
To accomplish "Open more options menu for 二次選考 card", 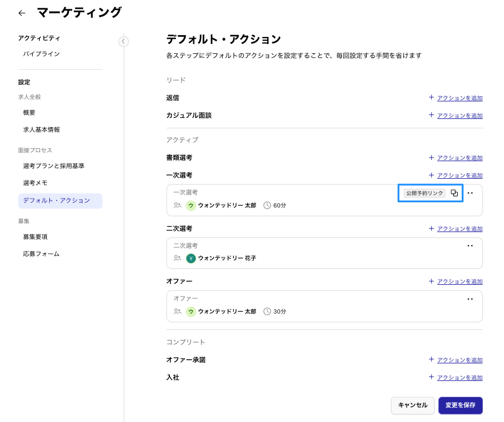I will click(470, 246).
